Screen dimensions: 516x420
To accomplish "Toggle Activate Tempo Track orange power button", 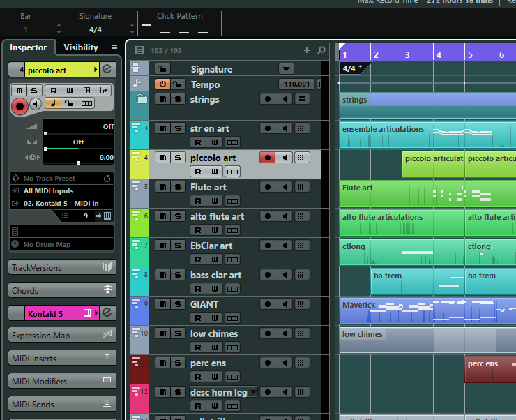I will coord(162,84).
